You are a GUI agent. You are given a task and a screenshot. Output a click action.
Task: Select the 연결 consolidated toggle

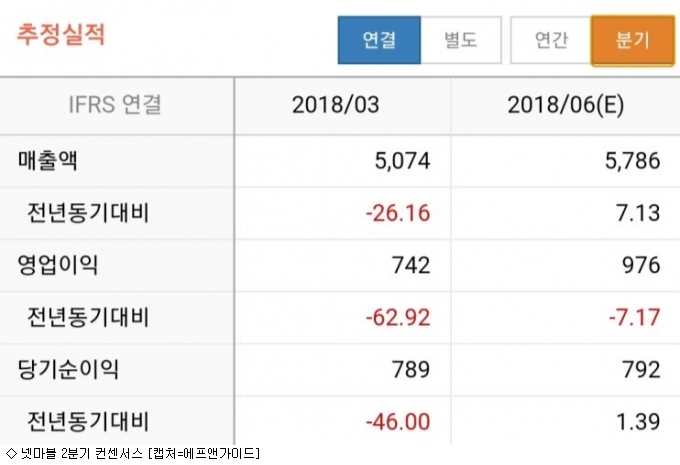point(379,41)
